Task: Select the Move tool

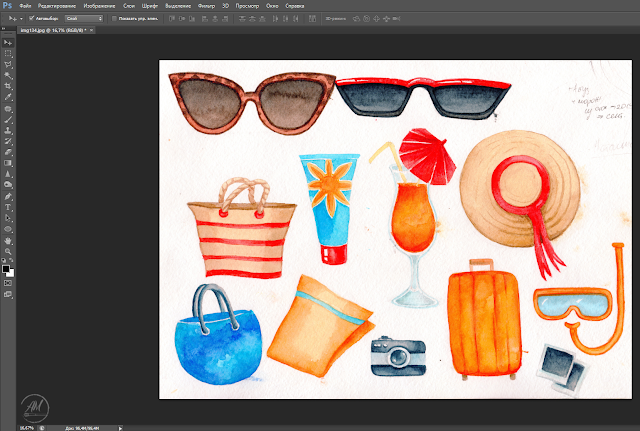Action: tap(8, 42)
